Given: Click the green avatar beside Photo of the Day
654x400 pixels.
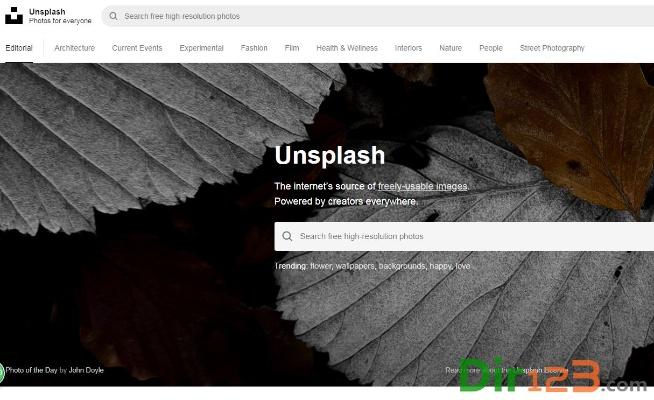Looking at the screenshot, I should click(x=2, y=372).
